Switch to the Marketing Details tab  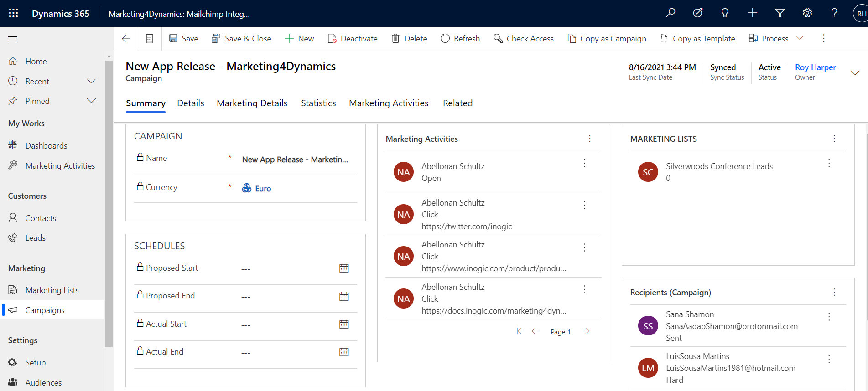(x=252, y=103)
